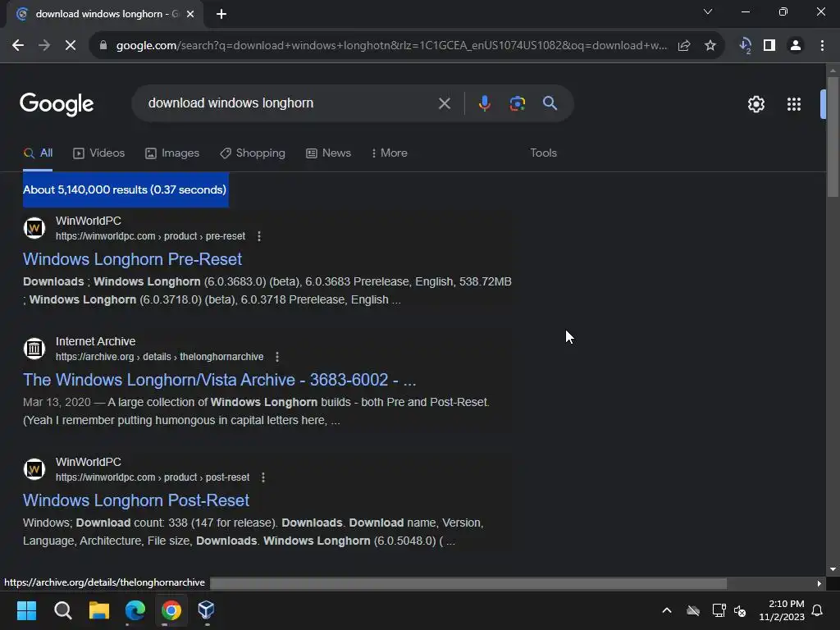Open the Windows Start menu
The image size is (840, 630).
point(26,610)
